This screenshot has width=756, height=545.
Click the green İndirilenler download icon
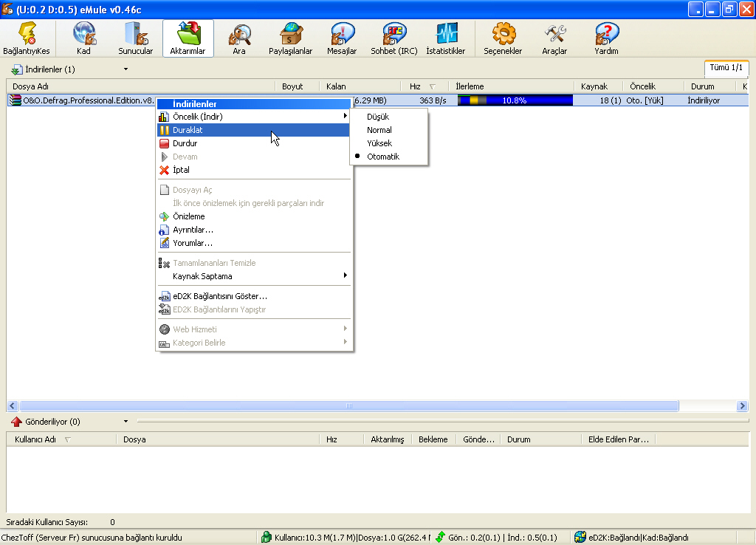[17, 70]
